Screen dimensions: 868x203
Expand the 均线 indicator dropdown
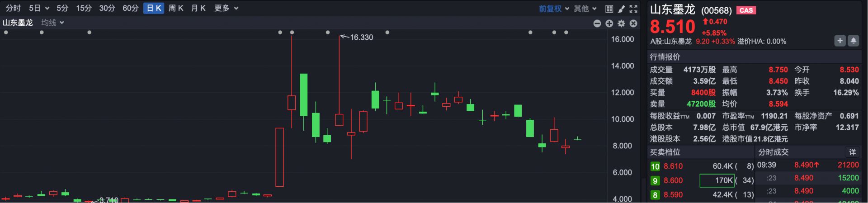(52, 23)
